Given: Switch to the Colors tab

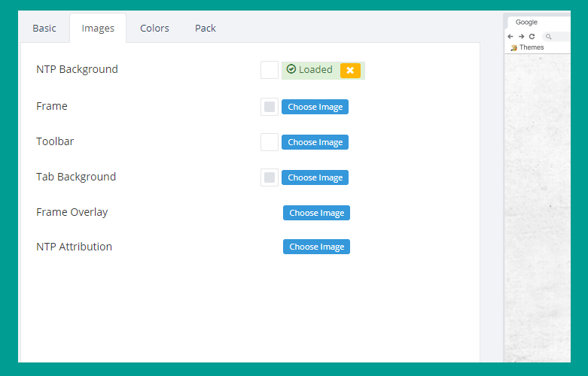Looking at the screenshot, I should click(154, 28).
